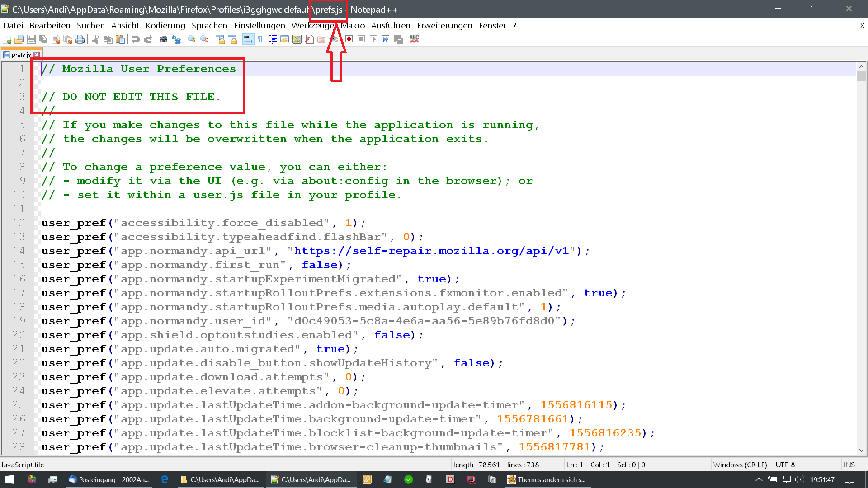Click the Zoom in magnifier icon
This screenshot has height=488, width=868.
192,40
